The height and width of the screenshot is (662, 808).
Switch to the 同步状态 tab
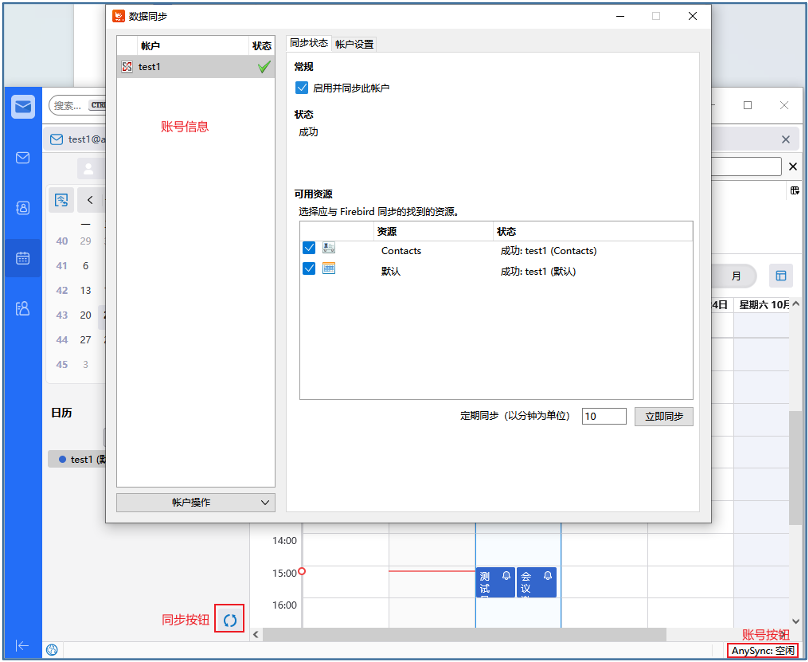coord(308,44)
